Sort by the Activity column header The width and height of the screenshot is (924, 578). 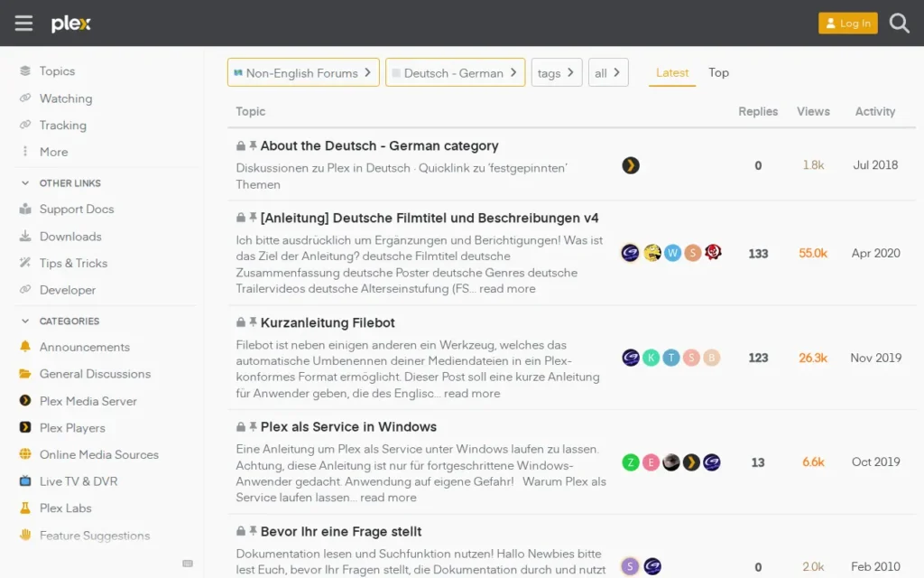coord(875,111)
